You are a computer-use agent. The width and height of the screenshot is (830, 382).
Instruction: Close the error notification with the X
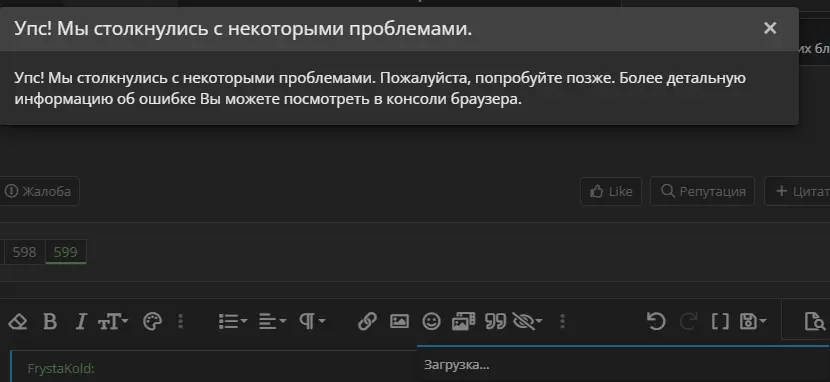point(770,28)
